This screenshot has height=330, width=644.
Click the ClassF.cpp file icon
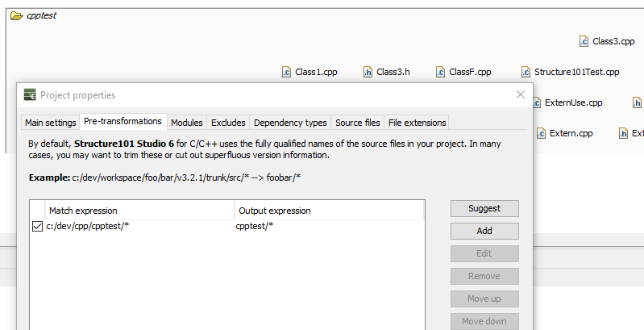tap(440, 72)
